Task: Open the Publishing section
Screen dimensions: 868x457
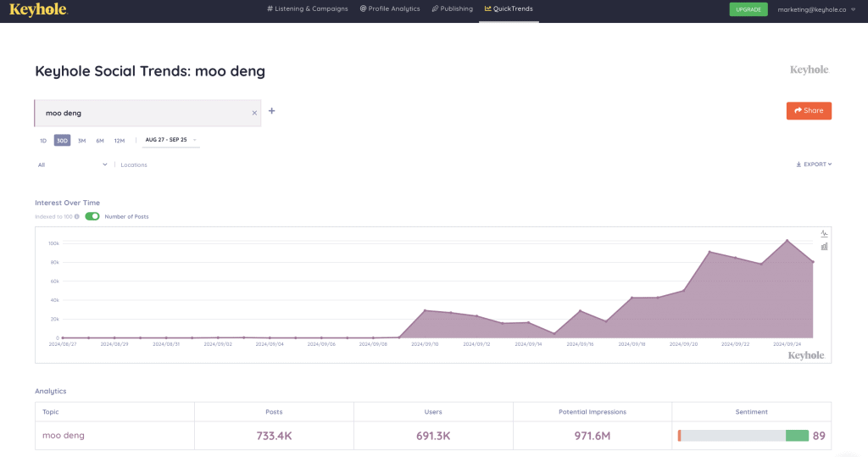Action: tap(453, 8)
